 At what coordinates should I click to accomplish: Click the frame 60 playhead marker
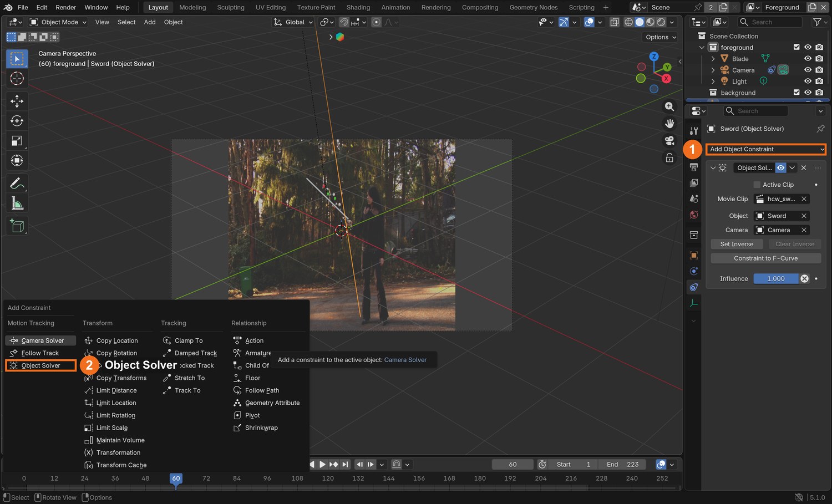[176, 478]
